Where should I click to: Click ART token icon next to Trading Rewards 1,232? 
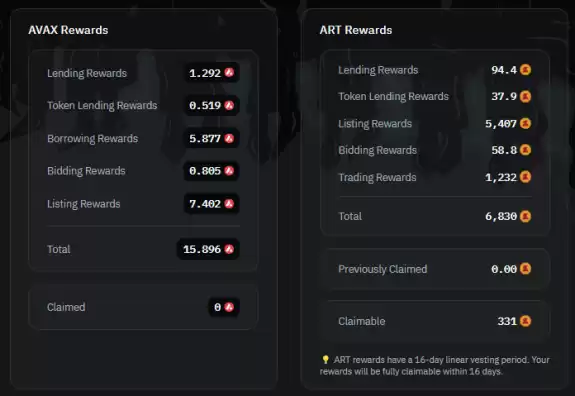[525, 177]
